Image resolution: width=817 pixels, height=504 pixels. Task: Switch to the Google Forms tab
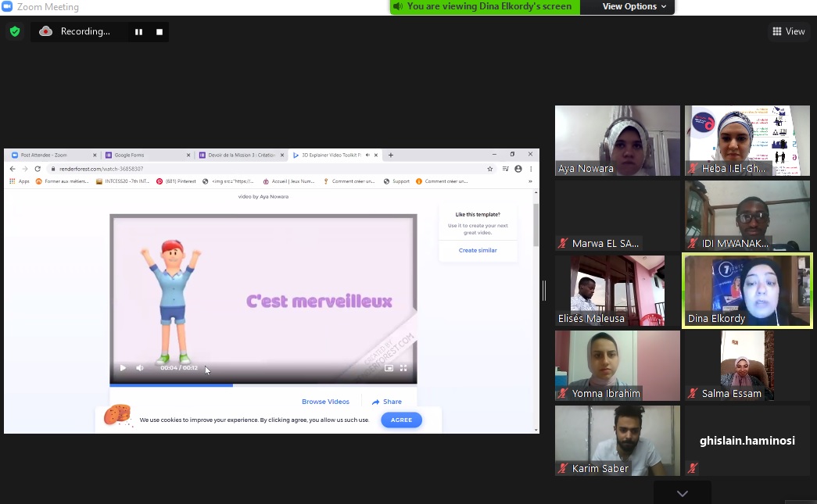coord(145,155)
